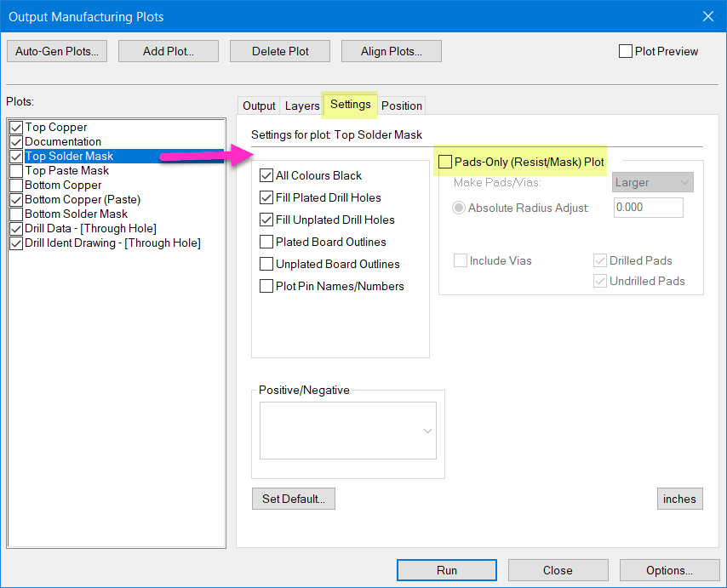Click the Auto-Gen Plots button
Image resolution: width=727 pixels, height=588 pixels.
pyautogui.click(x=57, y=51)
